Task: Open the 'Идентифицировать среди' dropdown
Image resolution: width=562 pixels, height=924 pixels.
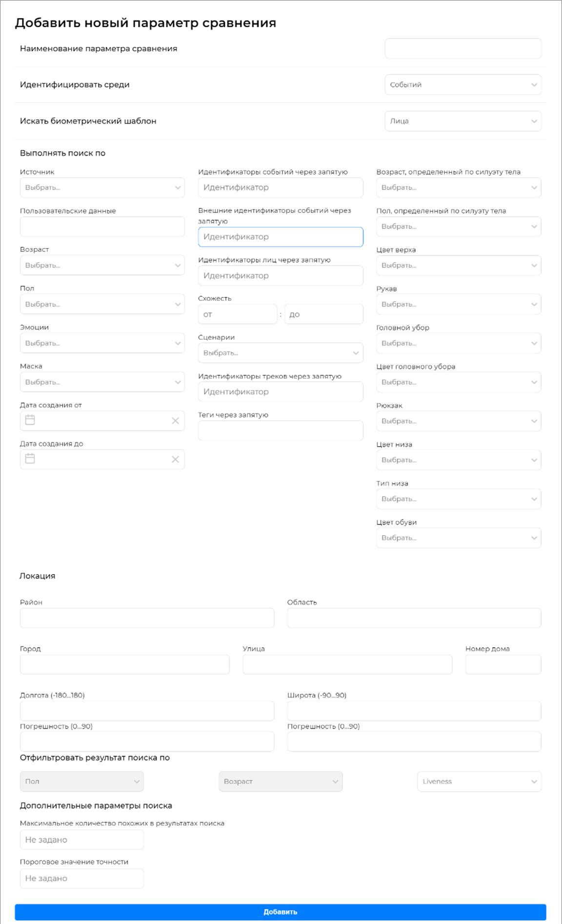Action: [462, 85]
